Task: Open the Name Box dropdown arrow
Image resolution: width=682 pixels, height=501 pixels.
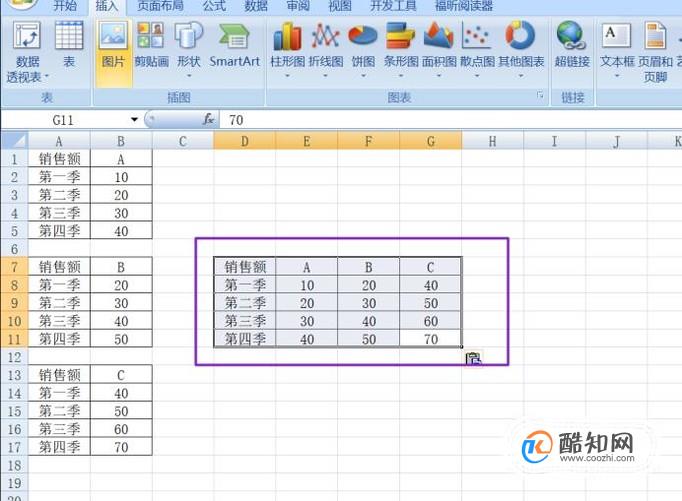Action: pyautogui.click(x=134, y=120)
